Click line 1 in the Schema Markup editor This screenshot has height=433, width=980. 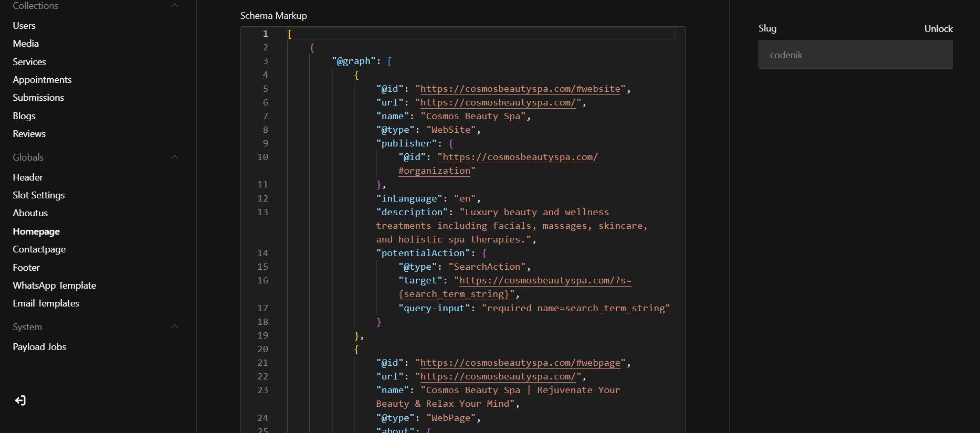472,34
